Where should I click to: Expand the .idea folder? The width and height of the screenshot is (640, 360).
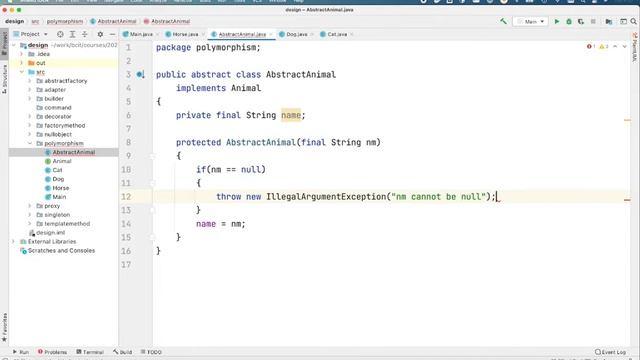click(22, 54)
